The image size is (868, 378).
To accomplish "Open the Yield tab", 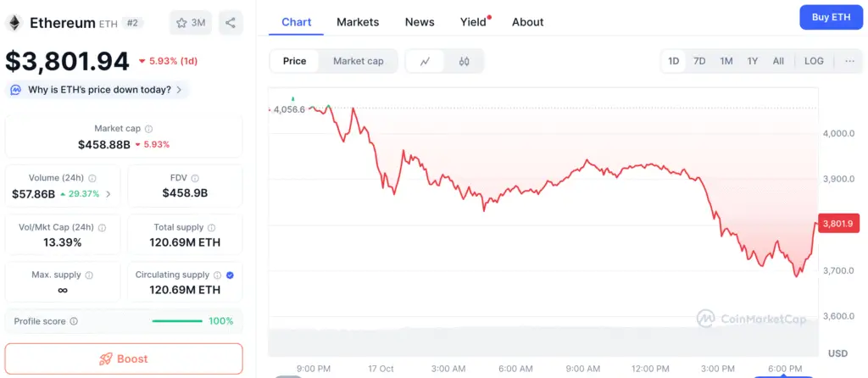I will coord(474,22).
